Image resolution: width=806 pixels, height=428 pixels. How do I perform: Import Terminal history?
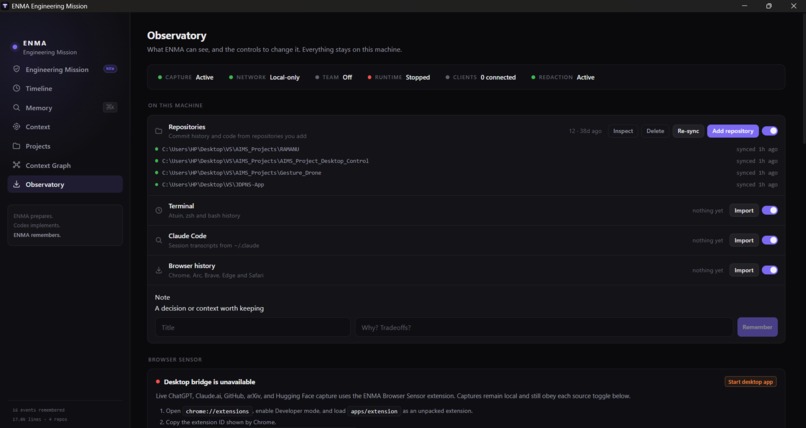[x=744, y=210]
